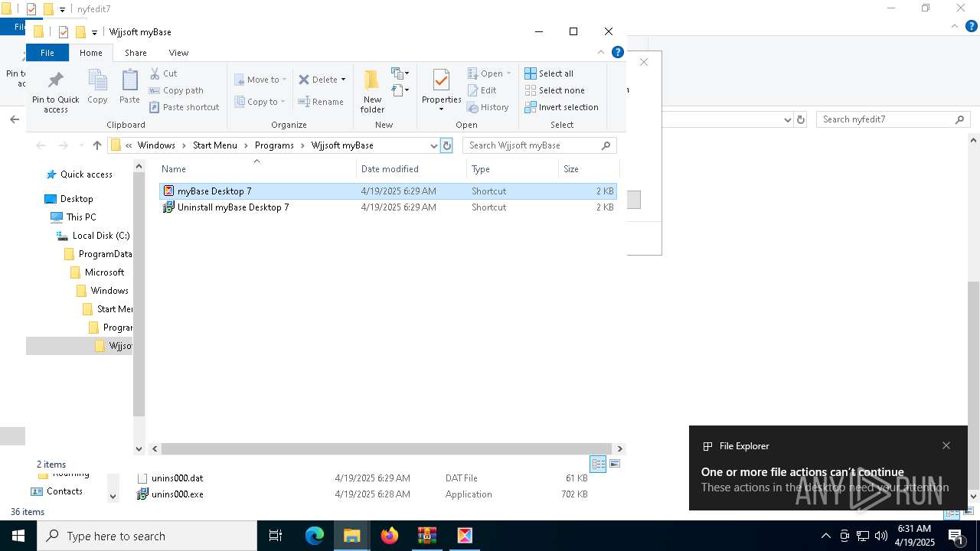Viewport: 980px width, 551px height.
Task: Click the Copy ribbon icon
Action: (97, 86)
